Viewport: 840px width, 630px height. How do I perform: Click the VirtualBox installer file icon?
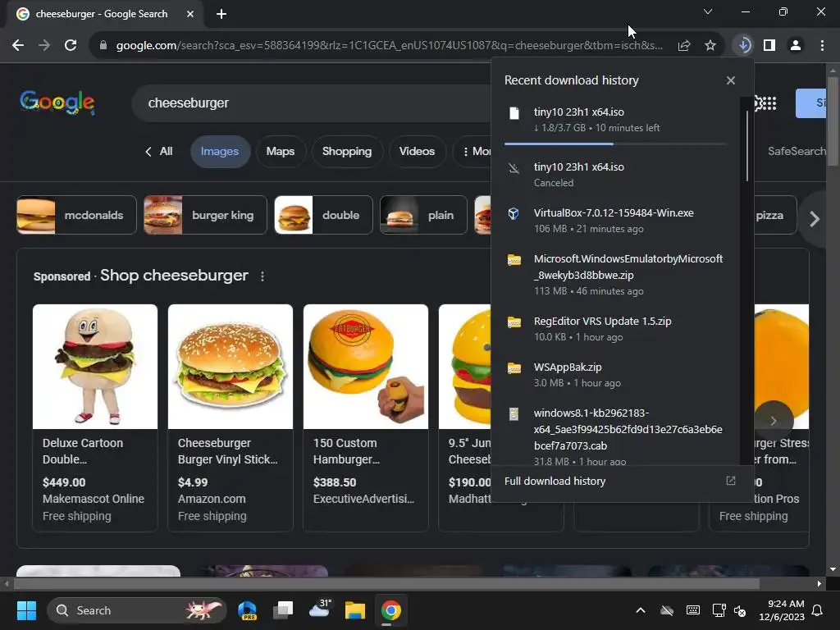pyautogui.click(x=514, y=214)
